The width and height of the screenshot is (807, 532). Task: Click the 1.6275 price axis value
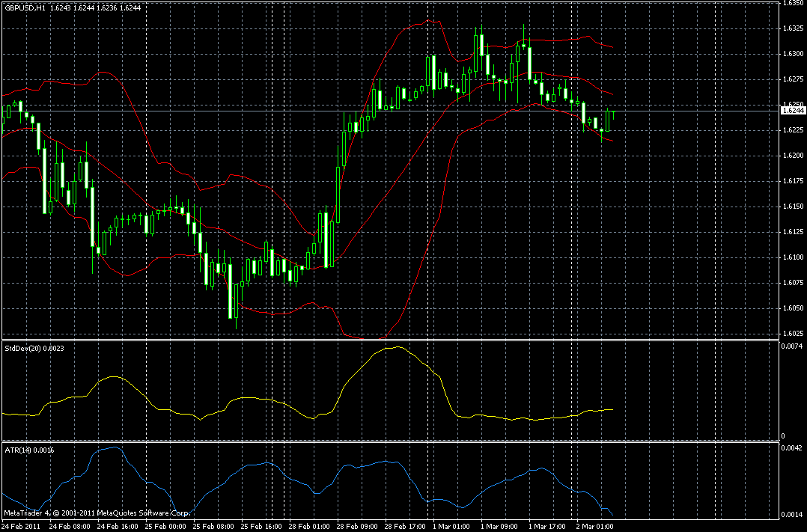tap(793, 79)
